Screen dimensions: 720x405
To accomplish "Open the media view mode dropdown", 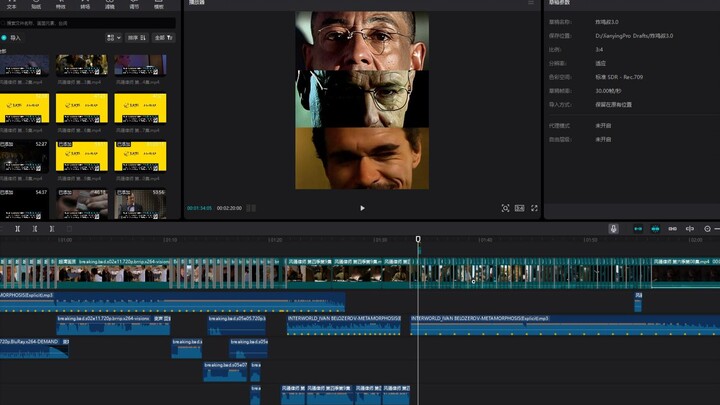I will pos(113,37).
